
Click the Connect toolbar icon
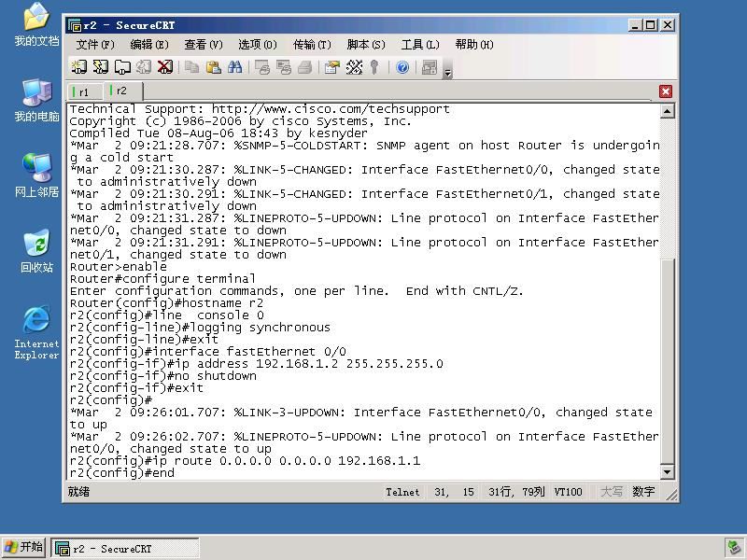[79, 67]
